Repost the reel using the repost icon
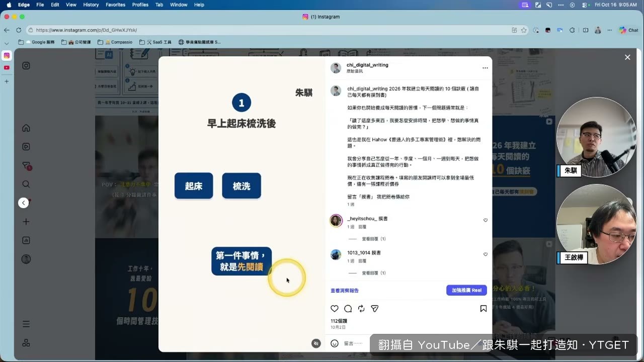644x362 pixels. (361, 309)
